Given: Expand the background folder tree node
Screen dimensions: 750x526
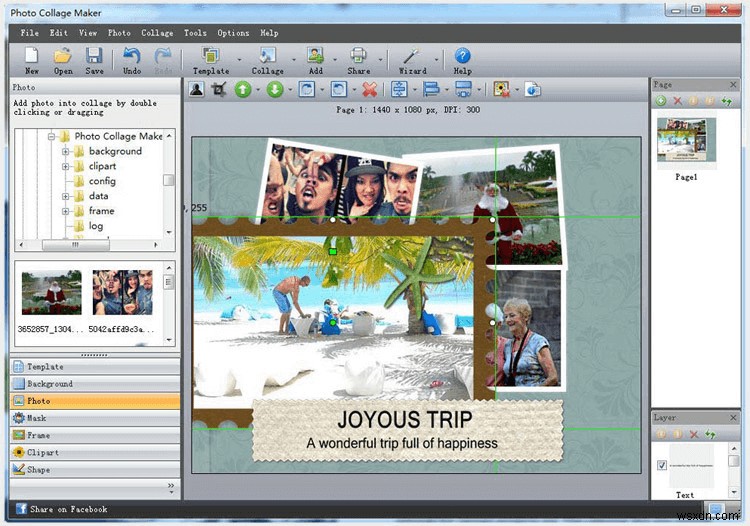Looking at the screenshot, I should 65,151.
